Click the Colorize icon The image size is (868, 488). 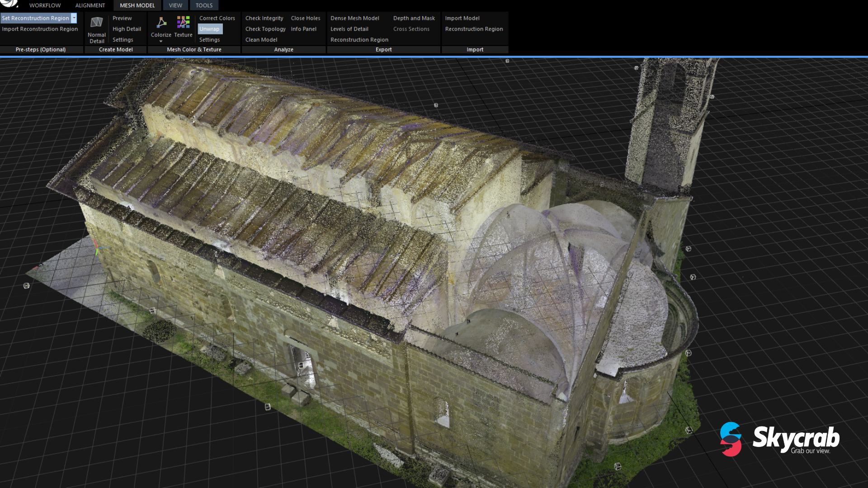[x=161, y=23]
